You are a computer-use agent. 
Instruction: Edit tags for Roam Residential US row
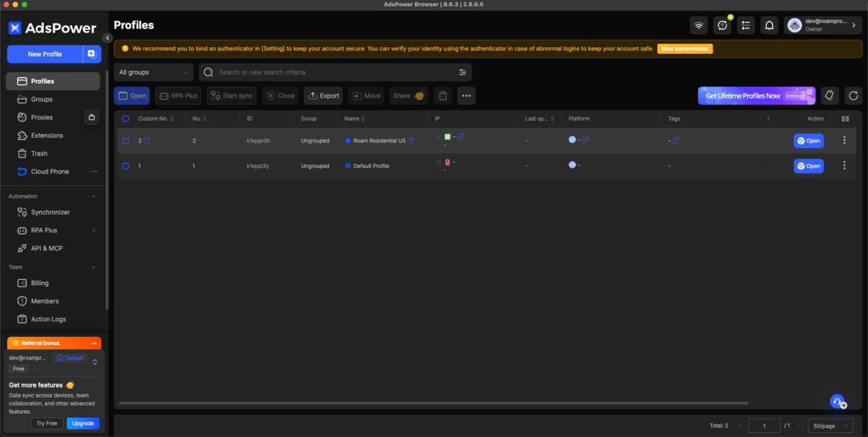coord(675,140)
